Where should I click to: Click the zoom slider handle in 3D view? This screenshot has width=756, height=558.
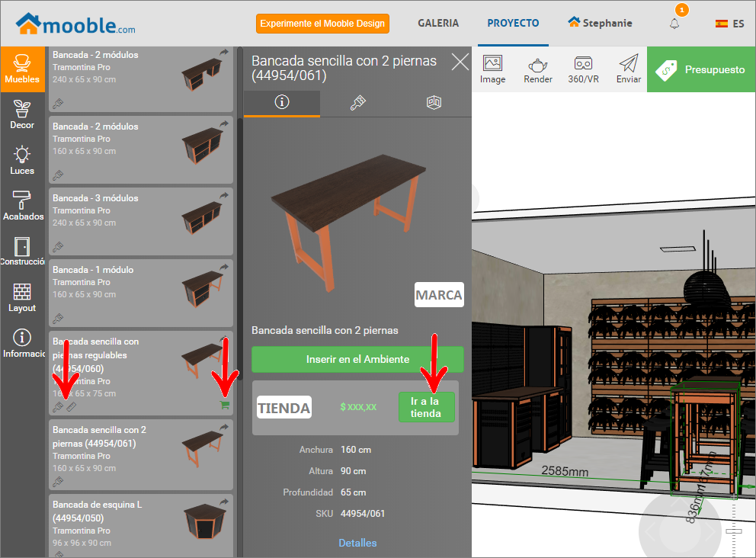pyautogui.click(x=734, y=531)
